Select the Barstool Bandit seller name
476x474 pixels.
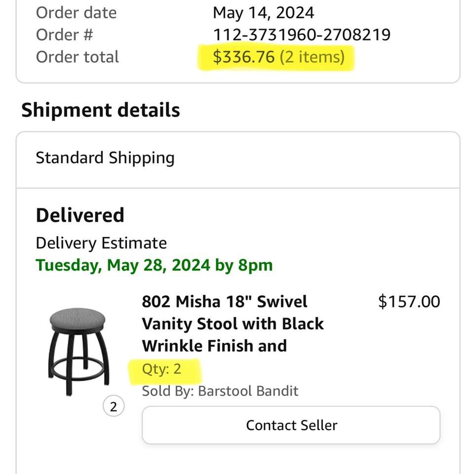248,392
